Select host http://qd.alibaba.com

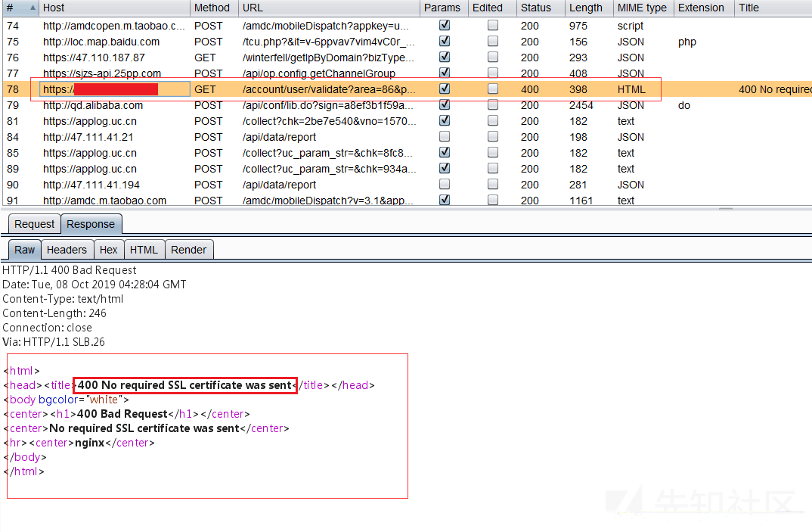(93, 105)
